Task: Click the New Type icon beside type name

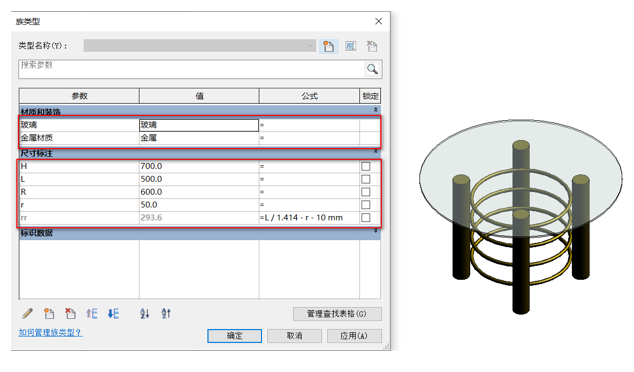Action: point(329,46)
